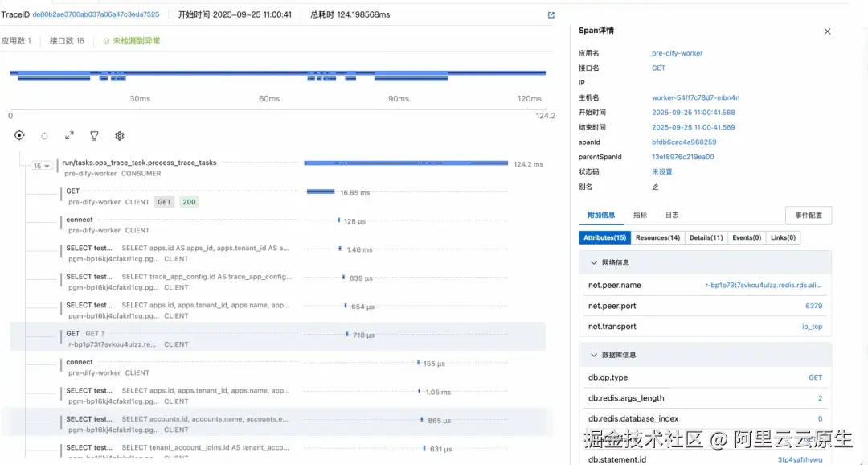Viewport: 868px width, 465px height.
Task: Click the 16.85 ms GET span duration bar
Action: pyautogui.click(x=321, y=191)
